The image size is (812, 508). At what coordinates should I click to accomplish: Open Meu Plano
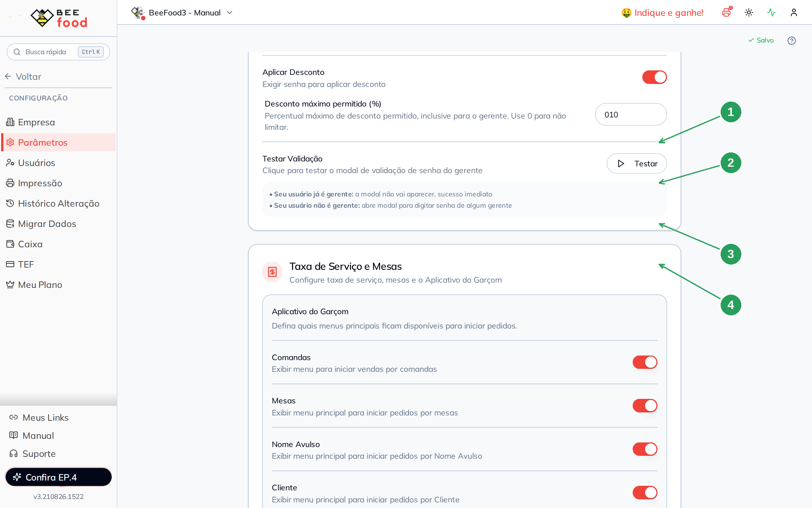point(58,284)
